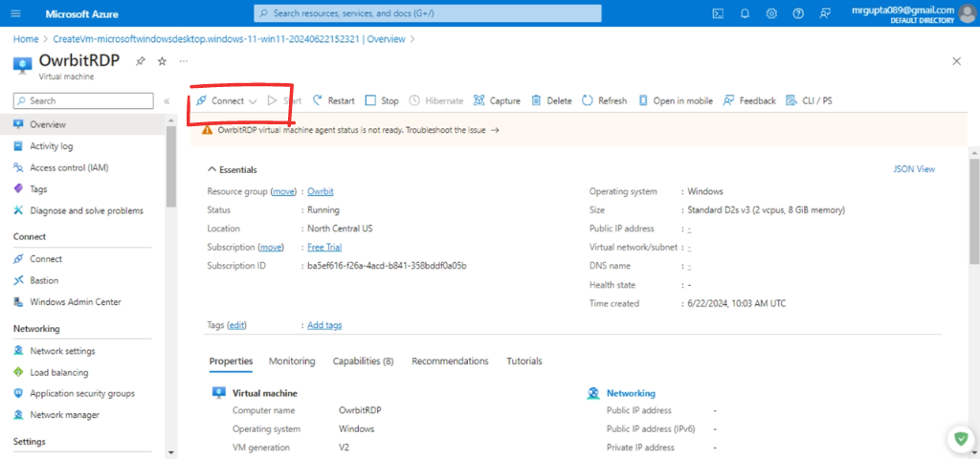Viewport: 980px width, 459px height.
Task: Open portal settings gear
Action: 771,13
